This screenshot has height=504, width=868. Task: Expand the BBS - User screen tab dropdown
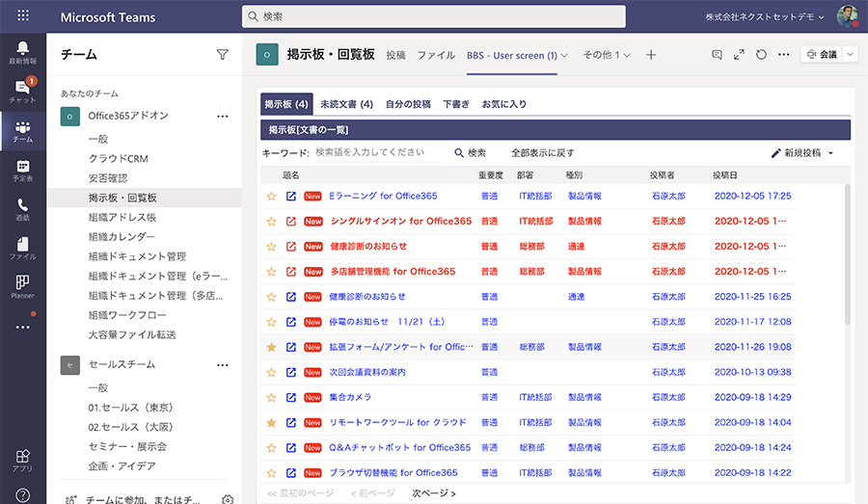pyautogui.click(x=564, y=55)
